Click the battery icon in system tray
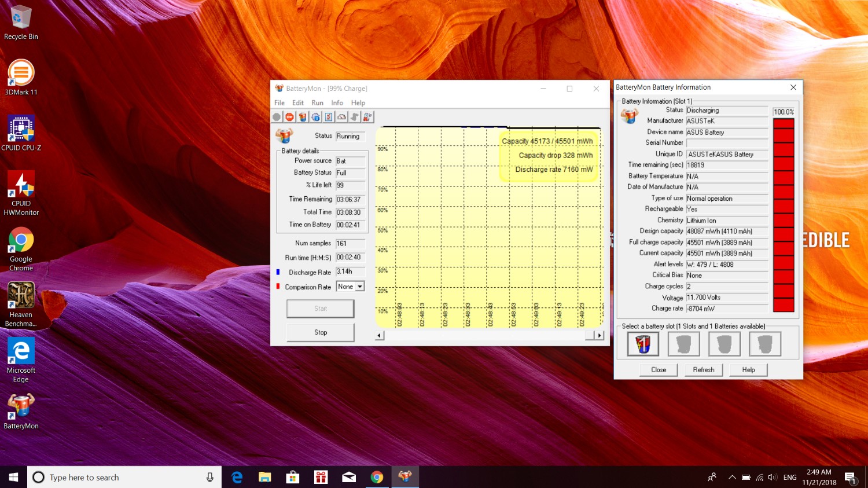The width and height of the screenshot is (868, 488). coord(746,478)
